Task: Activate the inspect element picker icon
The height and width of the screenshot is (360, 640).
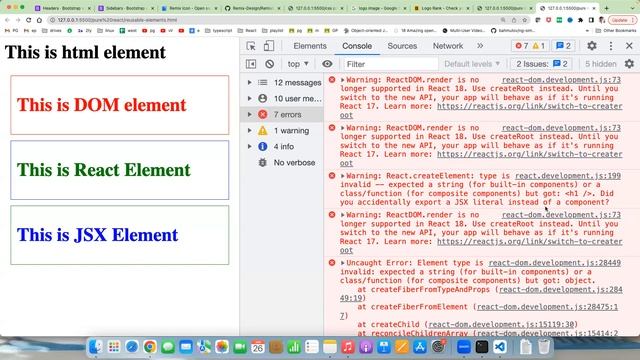Action: coord(251,46)
